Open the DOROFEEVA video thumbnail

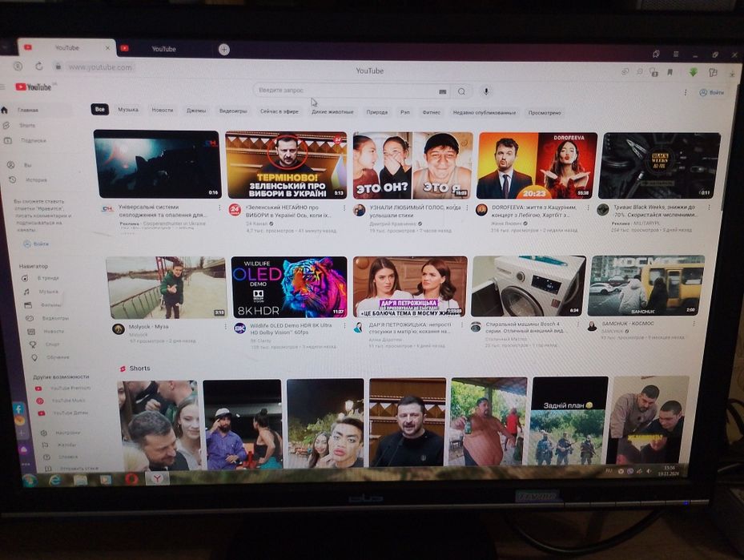(537, 166)
